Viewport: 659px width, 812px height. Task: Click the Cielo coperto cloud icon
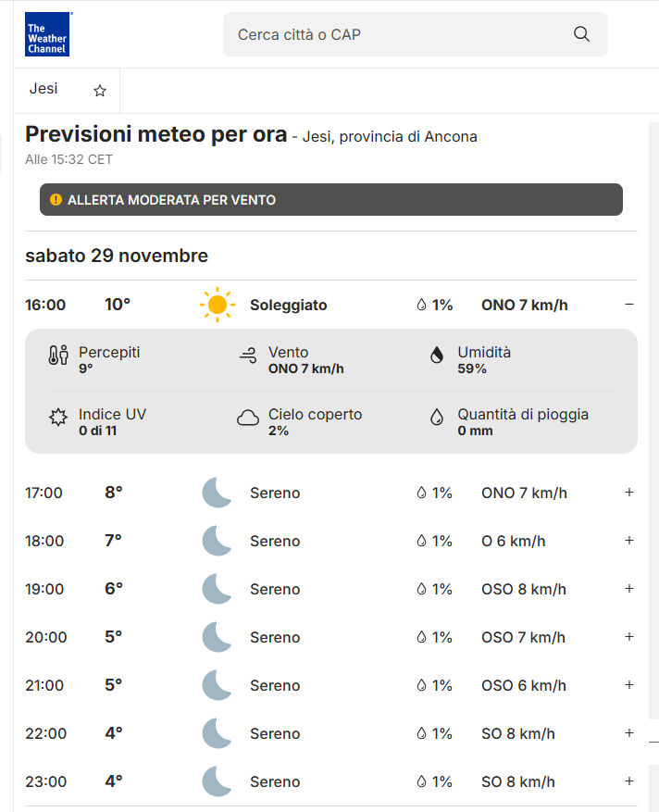click(248, 418)
